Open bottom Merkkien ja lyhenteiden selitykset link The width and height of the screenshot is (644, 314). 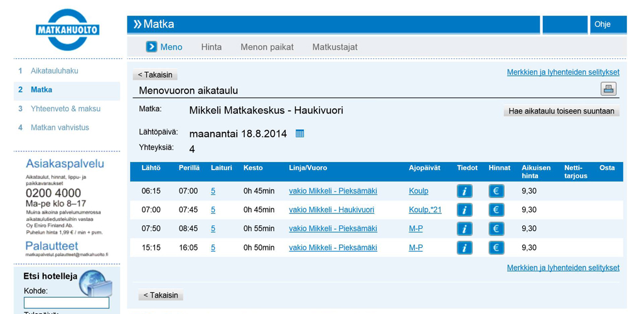(563, 268)
